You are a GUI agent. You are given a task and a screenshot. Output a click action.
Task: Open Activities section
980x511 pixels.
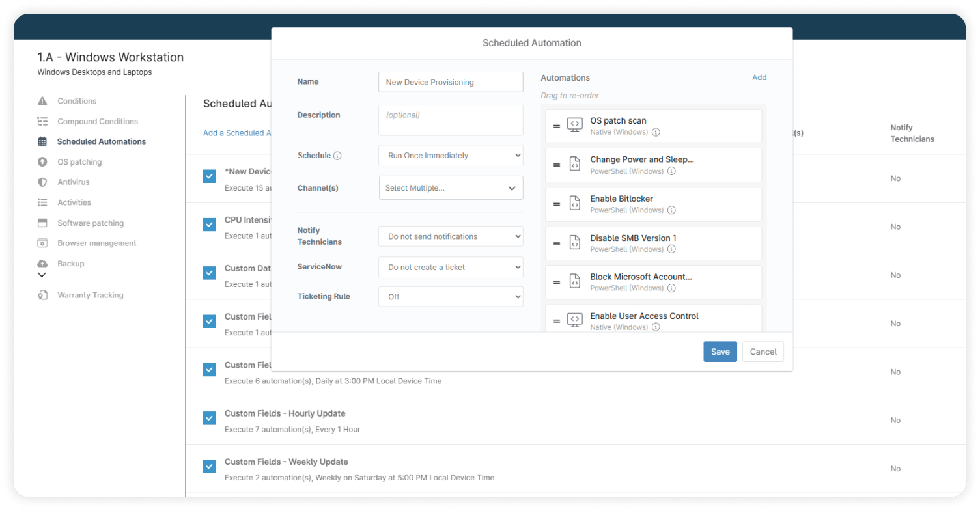click(x=74, y=202)
